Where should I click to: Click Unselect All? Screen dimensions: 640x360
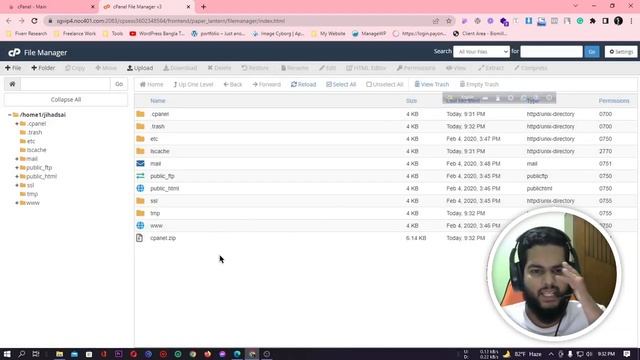384,84
